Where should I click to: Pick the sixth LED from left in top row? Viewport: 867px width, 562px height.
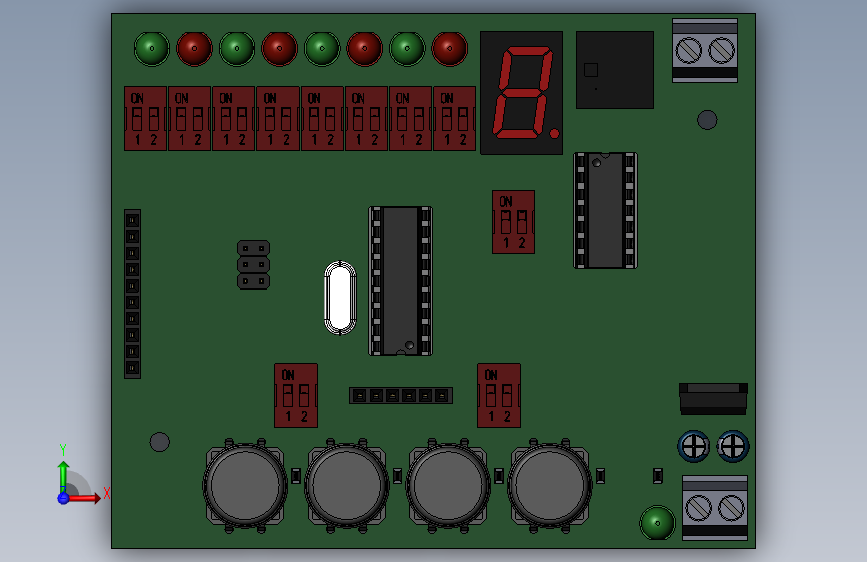tap(364, 49)
